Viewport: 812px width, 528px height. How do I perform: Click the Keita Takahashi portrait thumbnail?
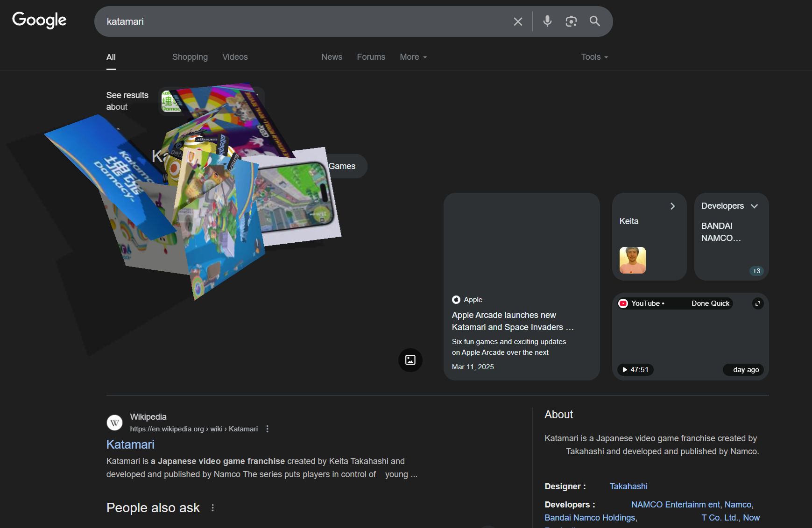tap(633, 260)
